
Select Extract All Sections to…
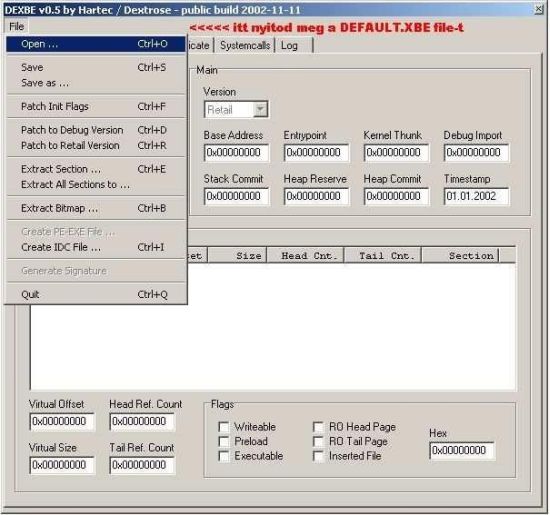(95, 184)
